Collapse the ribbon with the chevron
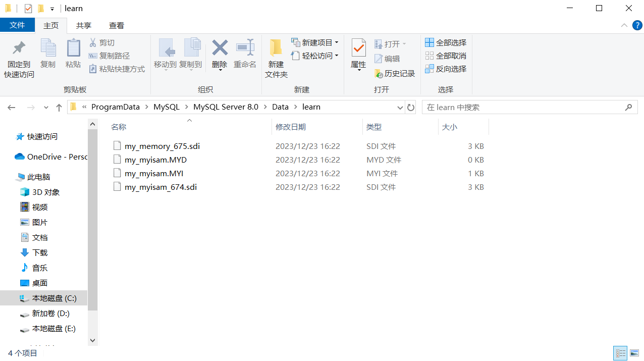 point(624,25)
